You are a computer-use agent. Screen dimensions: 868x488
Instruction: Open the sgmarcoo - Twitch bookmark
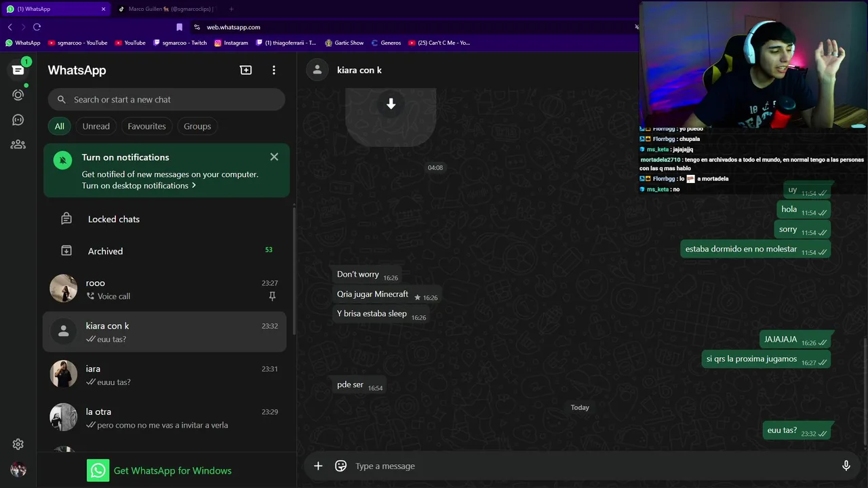point(180,43)
